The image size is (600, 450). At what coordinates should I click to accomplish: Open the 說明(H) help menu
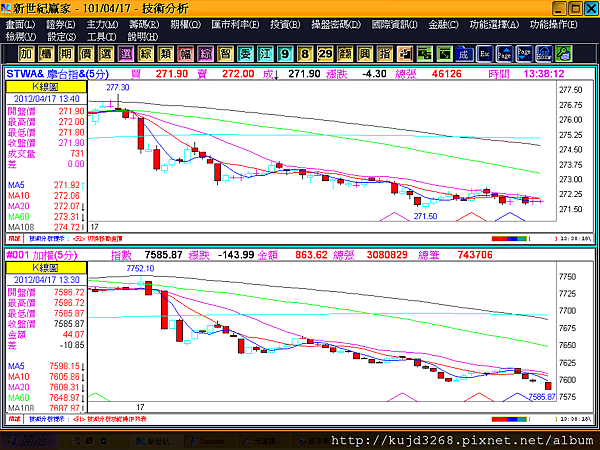[x=143, y=37]
